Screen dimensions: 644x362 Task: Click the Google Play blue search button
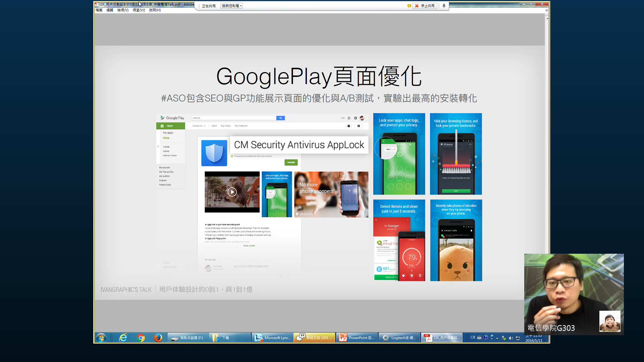(x=280, y=118)
